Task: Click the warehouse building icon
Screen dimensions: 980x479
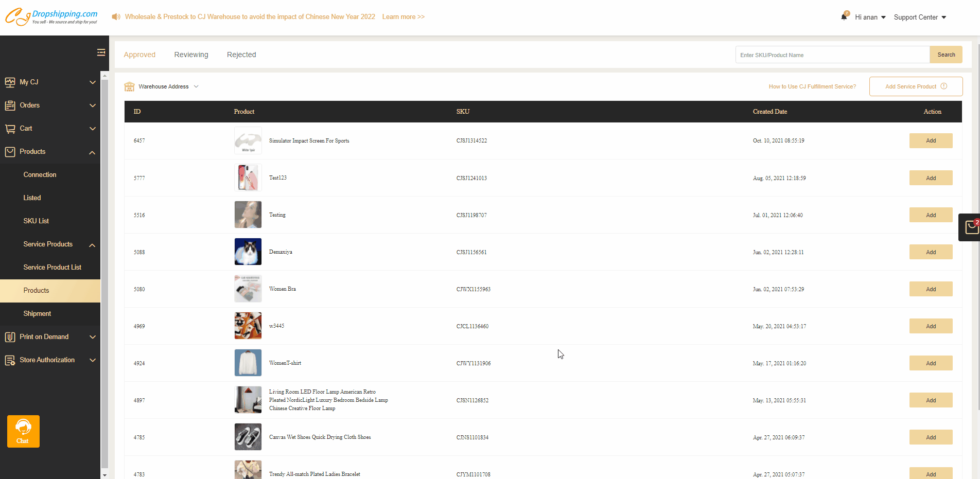Action: 129,86
